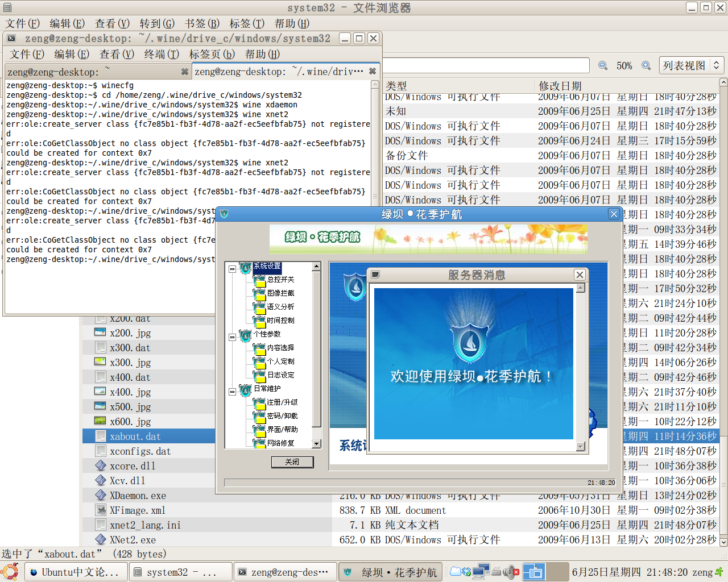Click tree scrollbar down arrow in 绿坝 window

(x=317, y=443)
